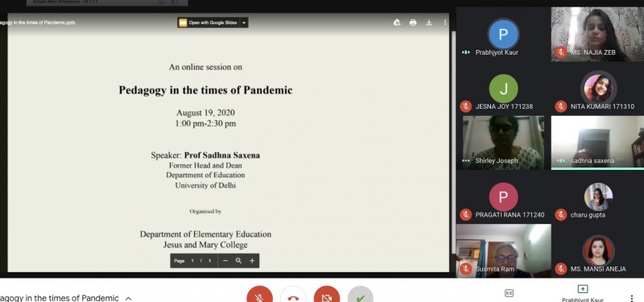Toggle the camera off button
The image size is (644, 302).
coord(327,297)
